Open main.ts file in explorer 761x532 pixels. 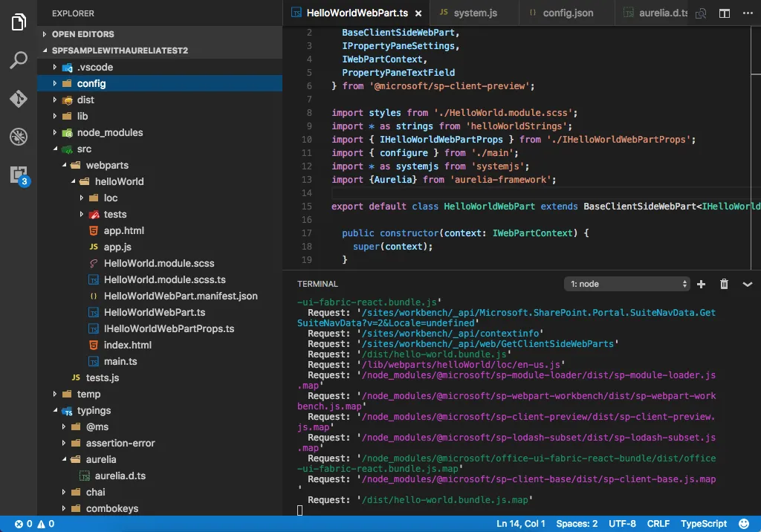(120, 361)
